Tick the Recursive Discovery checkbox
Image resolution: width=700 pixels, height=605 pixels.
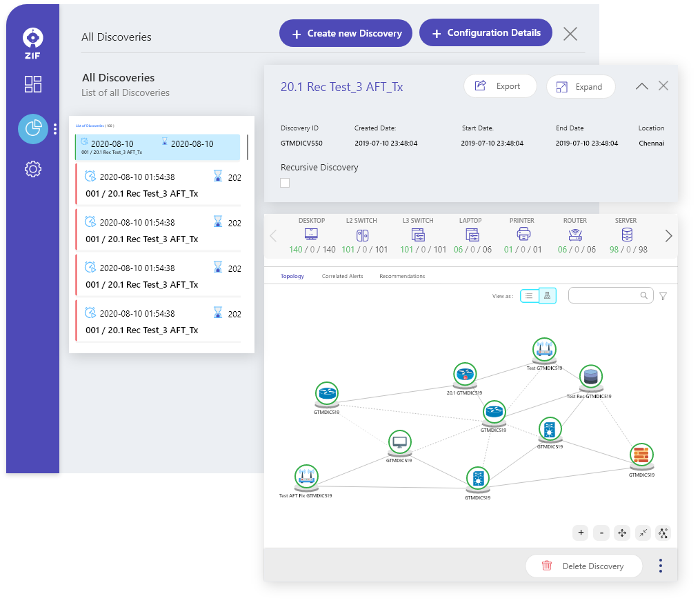(x=285, y=183)
